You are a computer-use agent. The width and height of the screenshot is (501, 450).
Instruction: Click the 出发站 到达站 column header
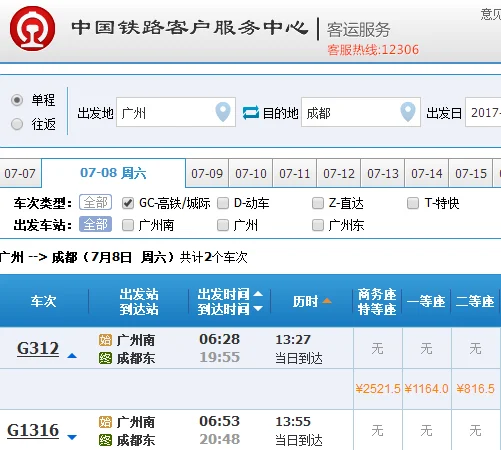(x=139, y=301)
